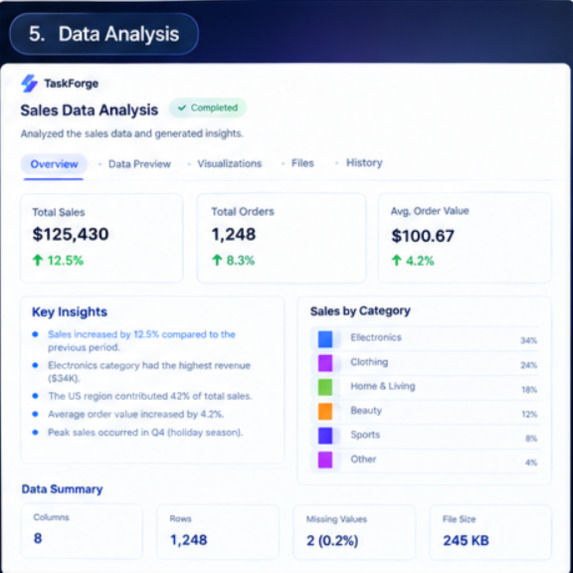
Task: Click the '5. Data Analysis' header pill
Action: pos(104,34)
